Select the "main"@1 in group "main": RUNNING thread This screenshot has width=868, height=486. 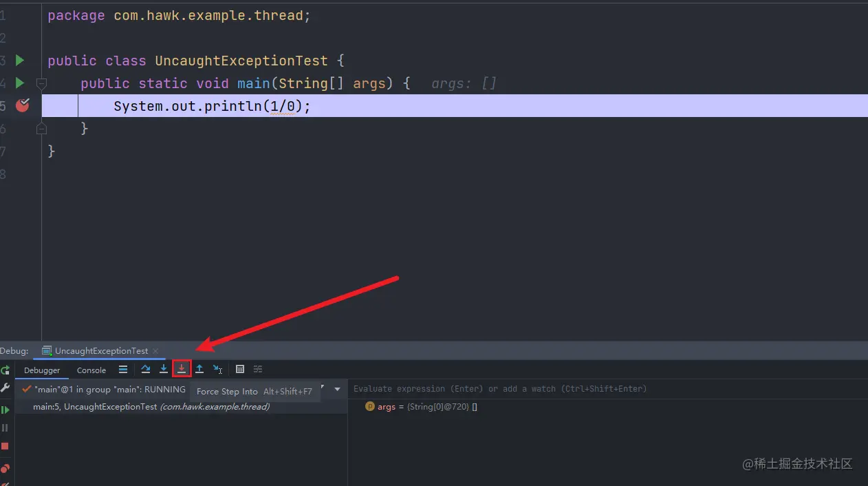pos(104,389)
